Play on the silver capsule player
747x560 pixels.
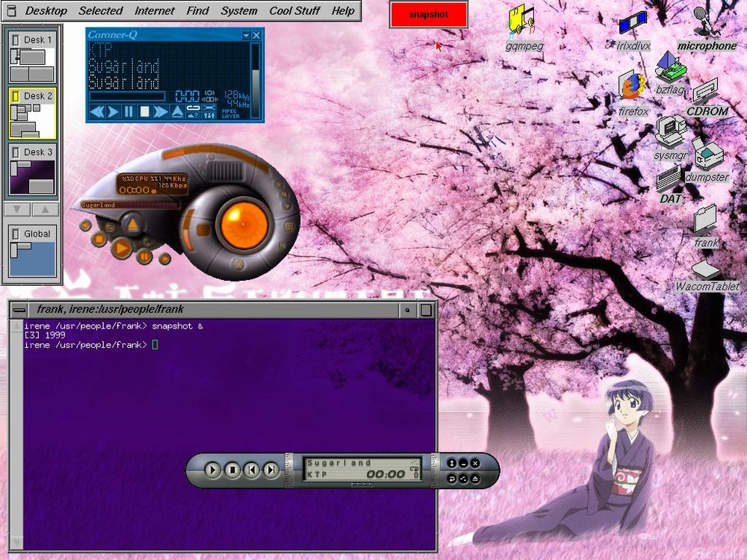[212, 470]
